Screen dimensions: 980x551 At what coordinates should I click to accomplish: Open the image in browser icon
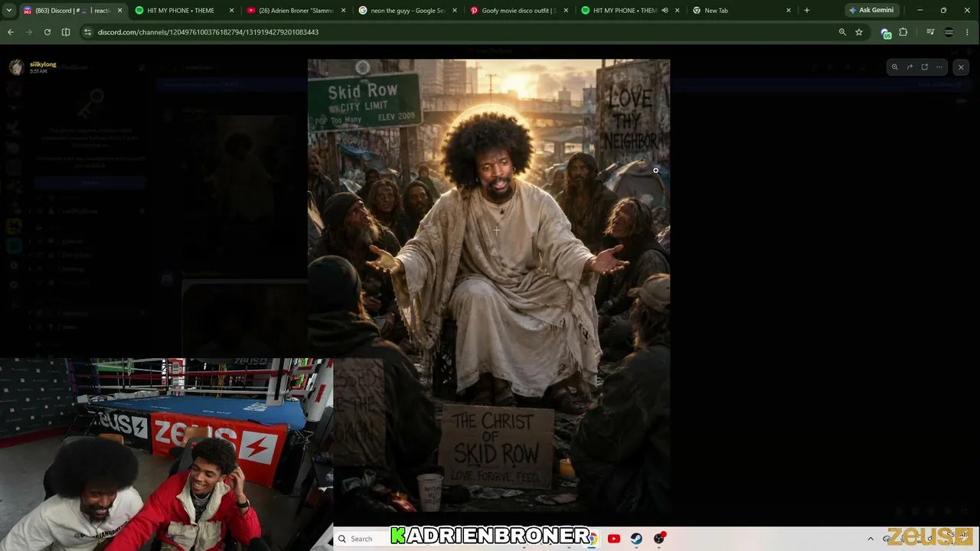point(924,67)
